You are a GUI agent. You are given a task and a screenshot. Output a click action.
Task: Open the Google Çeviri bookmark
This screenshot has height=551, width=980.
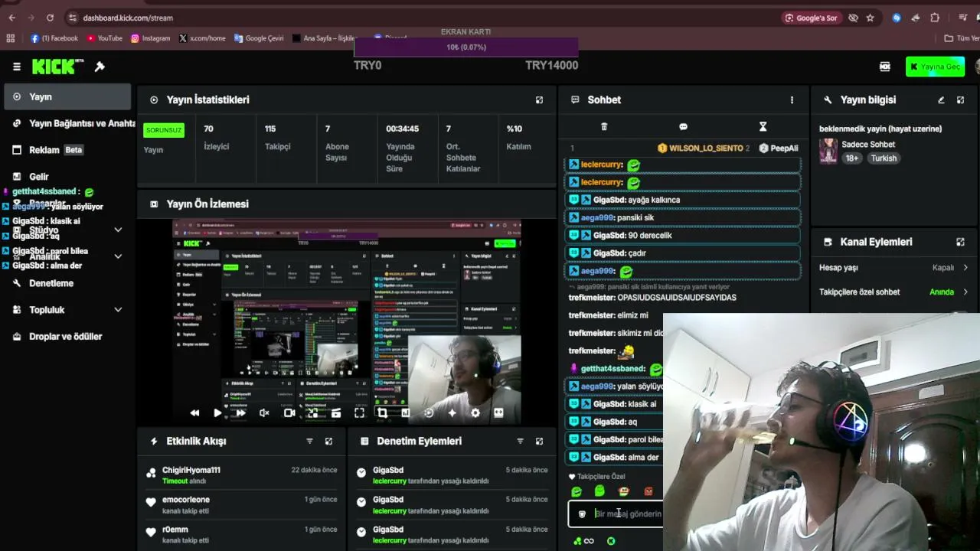pyautogui.click(x=259, y=38)
